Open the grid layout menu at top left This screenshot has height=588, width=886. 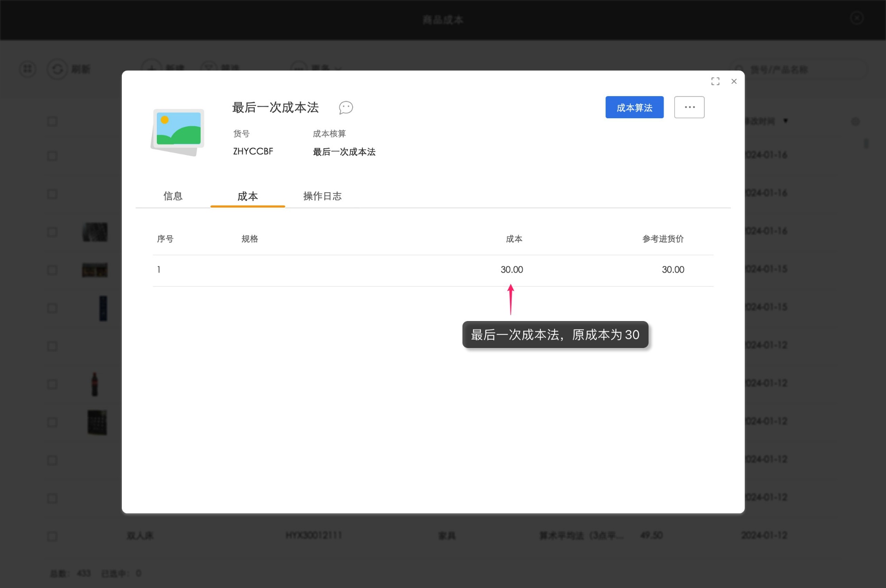[27, 69]
